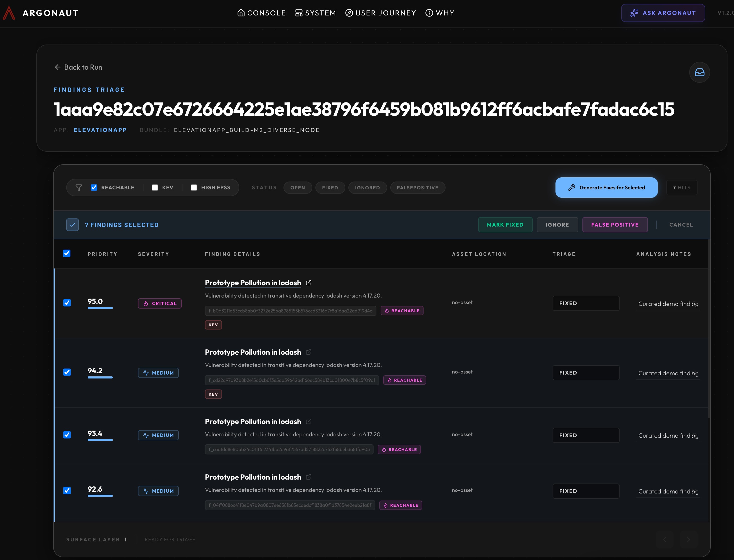Enable the HIGH EPSS filter checkbox

pyautogui.click(x=194, y=188)
